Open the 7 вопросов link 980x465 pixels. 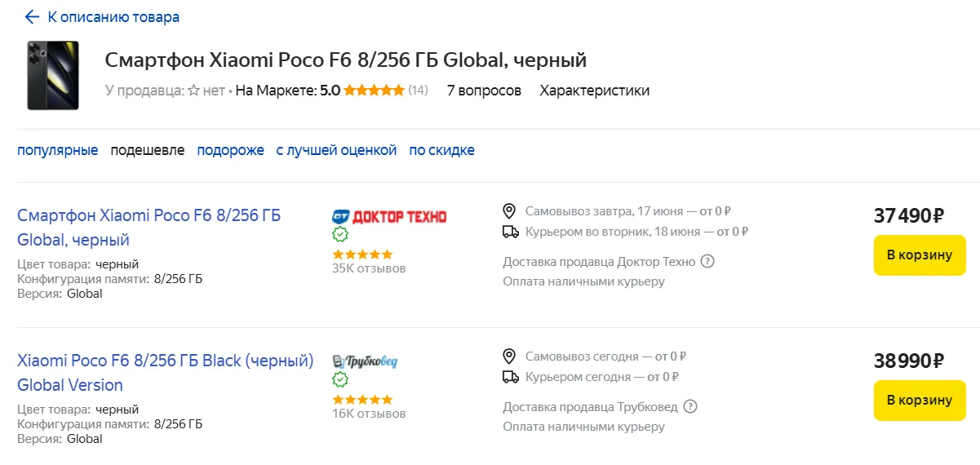[x=484, y=91]
